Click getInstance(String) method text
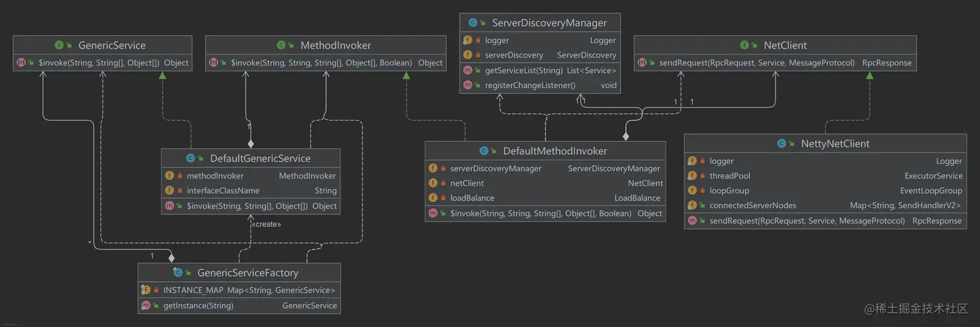 click(x=198, y=306)
